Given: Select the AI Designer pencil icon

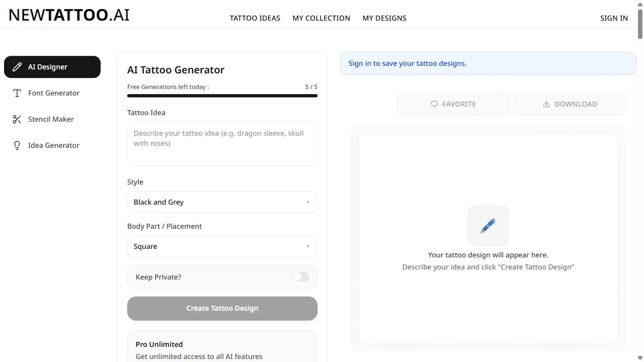Looking at the screenshot, I should pos(17,67).
